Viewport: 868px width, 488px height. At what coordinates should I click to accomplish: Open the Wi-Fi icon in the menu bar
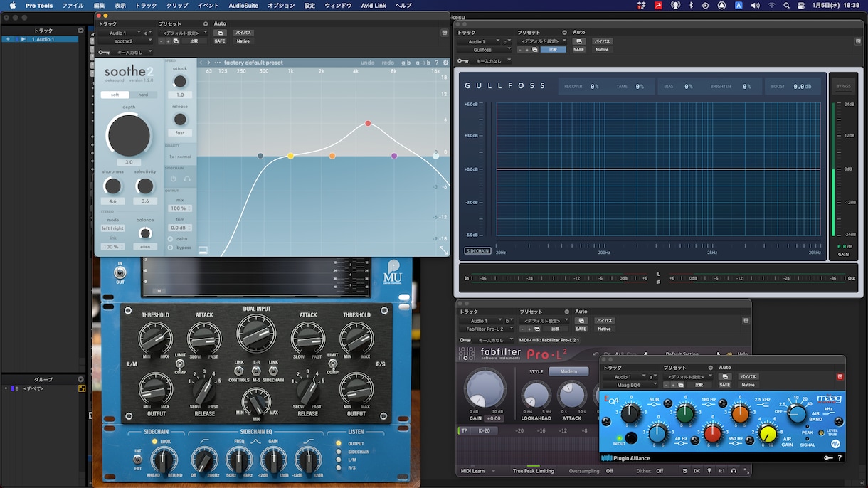772,5
